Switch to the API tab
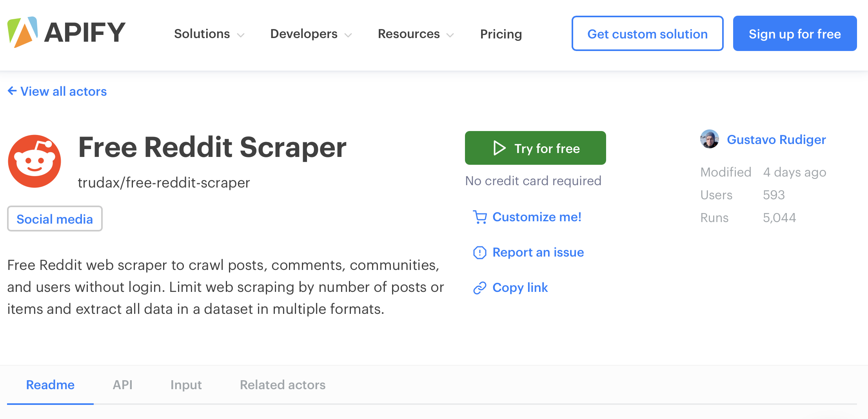The width and height of the screenshot is (868, 419). (x=123, y=385)
